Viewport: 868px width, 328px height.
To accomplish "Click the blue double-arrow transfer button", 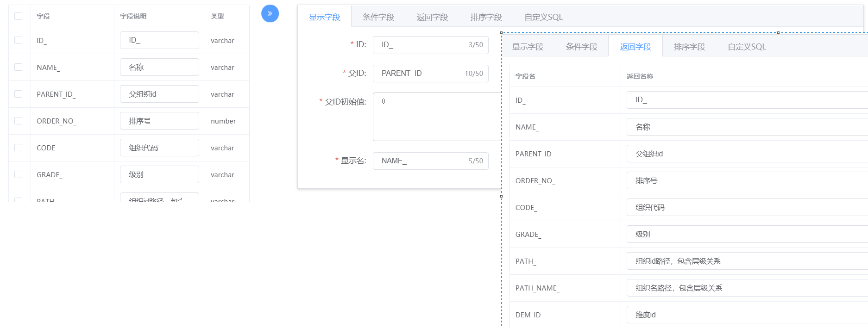I will coord(270,13).
